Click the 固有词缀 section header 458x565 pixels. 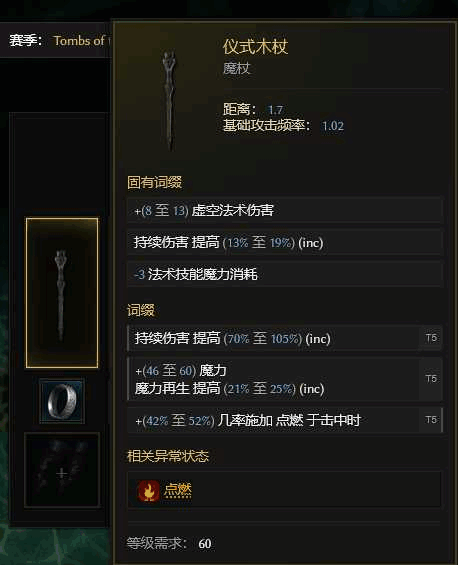click(x=154, y=182)
